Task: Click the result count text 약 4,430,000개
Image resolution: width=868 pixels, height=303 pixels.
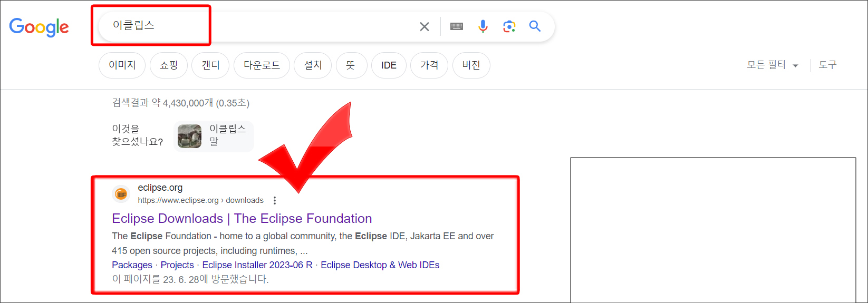Action: point(182,103)
